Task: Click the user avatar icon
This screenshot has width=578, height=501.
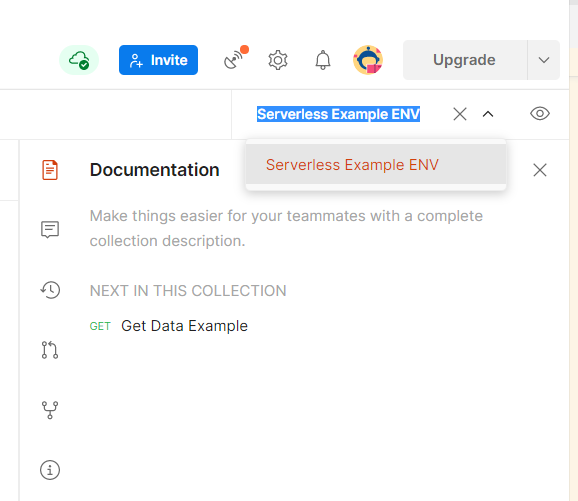Action: point(368,60)
